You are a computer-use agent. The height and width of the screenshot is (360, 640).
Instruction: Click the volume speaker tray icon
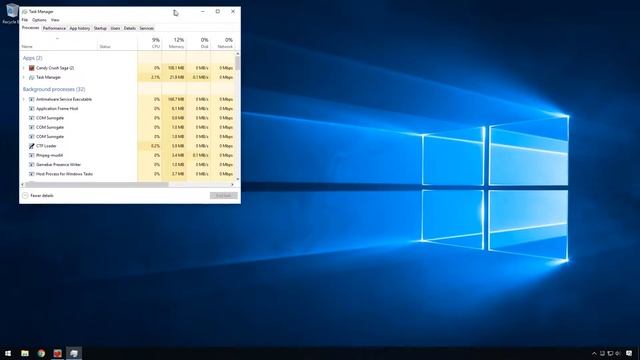pos(618,353)
